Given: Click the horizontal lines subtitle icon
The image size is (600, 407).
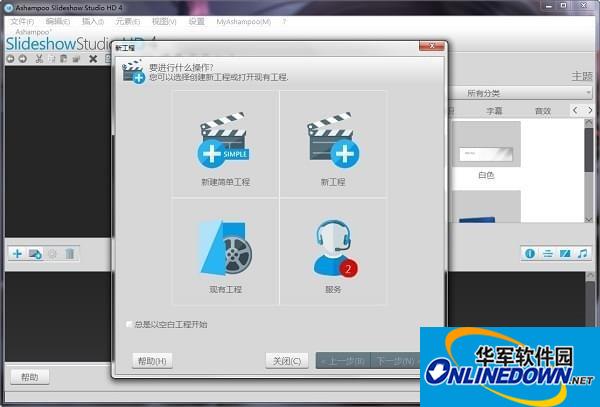Looking at the screenshot, I should click(x=548, y=253).
